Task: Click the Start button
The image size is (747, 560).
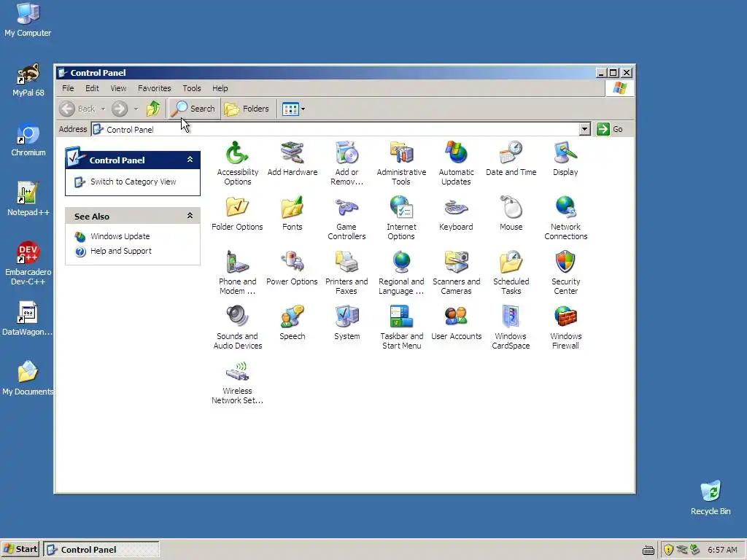Action: point(20,549)
